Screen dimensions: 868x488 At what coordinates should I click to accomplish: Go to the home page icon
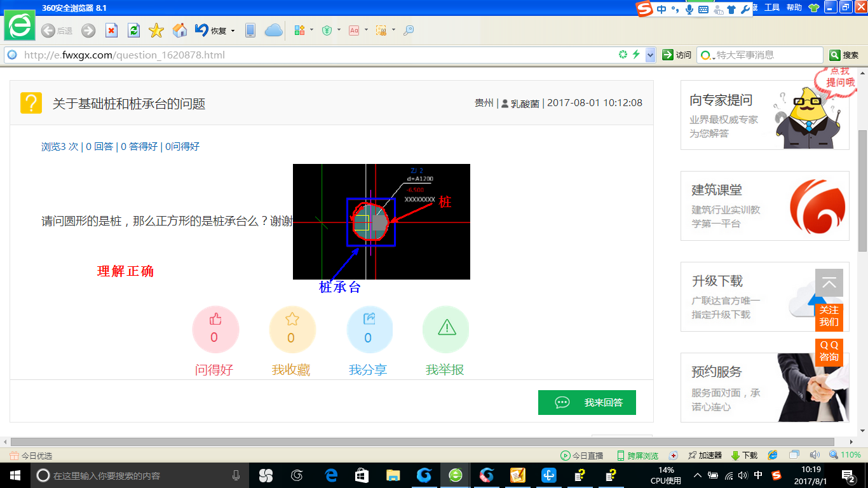click(180, 30)
